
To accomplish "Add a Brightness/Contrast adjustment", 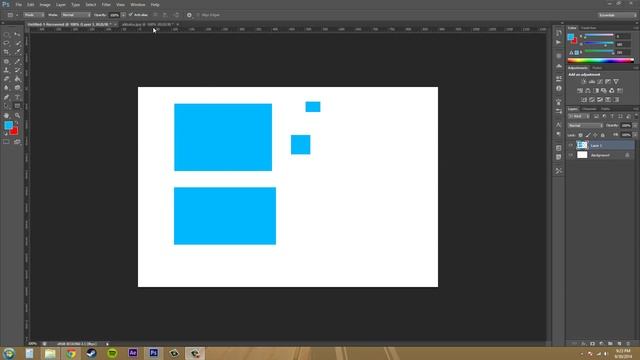I will pyautogui.click(x=584, y=82).
